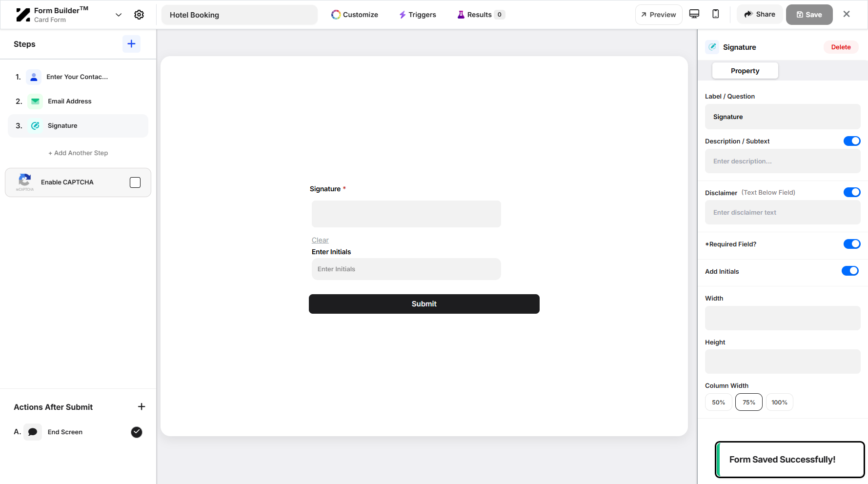Delete the Signature field
This screenshot has height=484, width=868.
(x=841, y=47)
